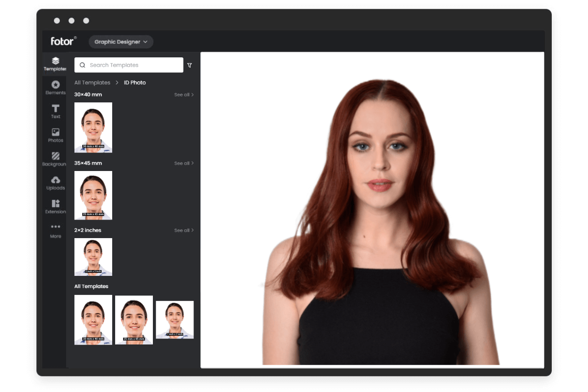Click the More sidebar icon
Viewport: 588px width, 392px height.
click(x=55, y=230)
